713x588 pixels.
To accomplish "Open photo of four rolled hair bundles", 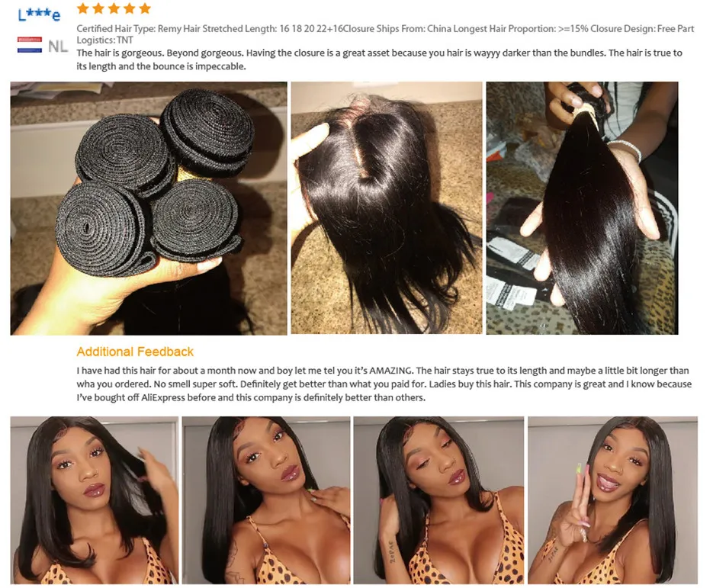I will 149,208.
